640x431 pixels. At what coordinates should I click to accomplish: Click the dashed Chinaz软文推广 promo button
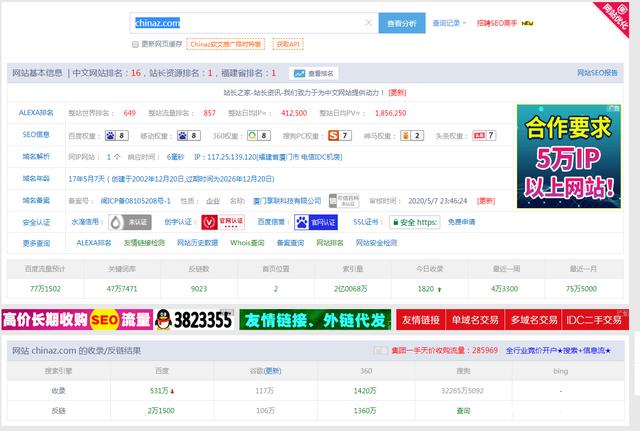[225, 44]
